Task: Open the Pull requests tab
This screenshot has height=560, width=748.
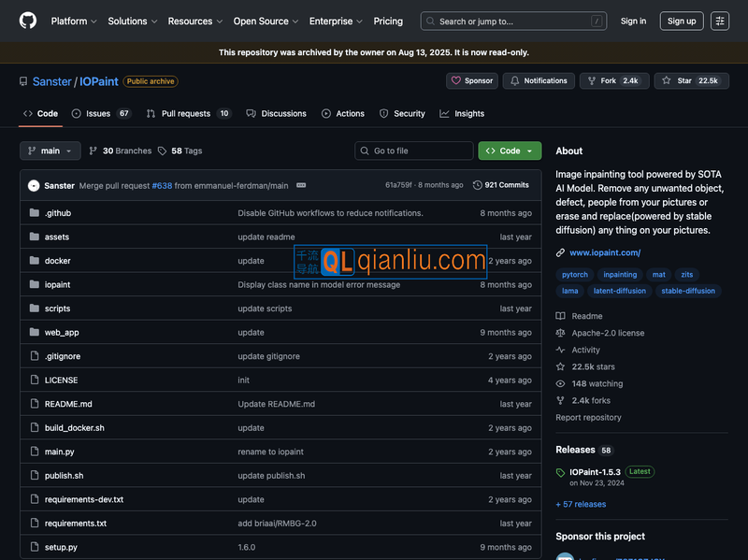Action: pos(186,113)
